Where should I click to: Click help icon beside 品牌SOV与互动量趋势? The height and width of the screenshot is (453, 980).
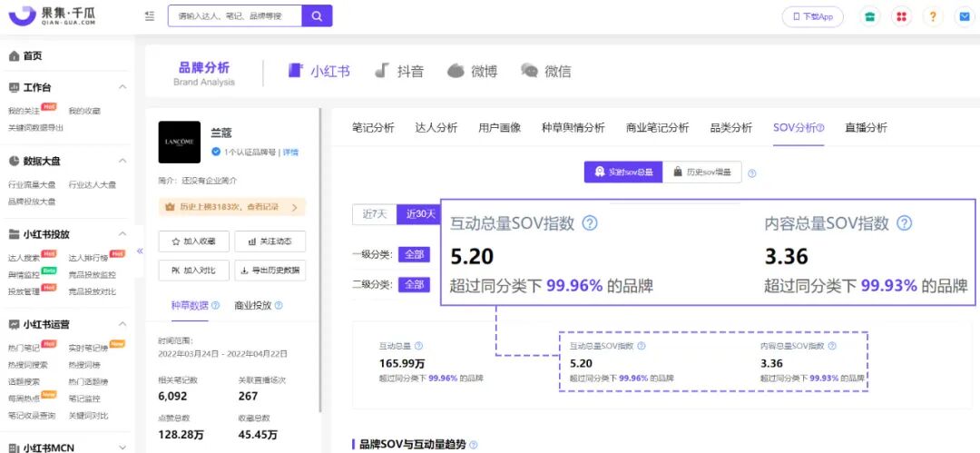pyautogui.click(x=473, y=445)
